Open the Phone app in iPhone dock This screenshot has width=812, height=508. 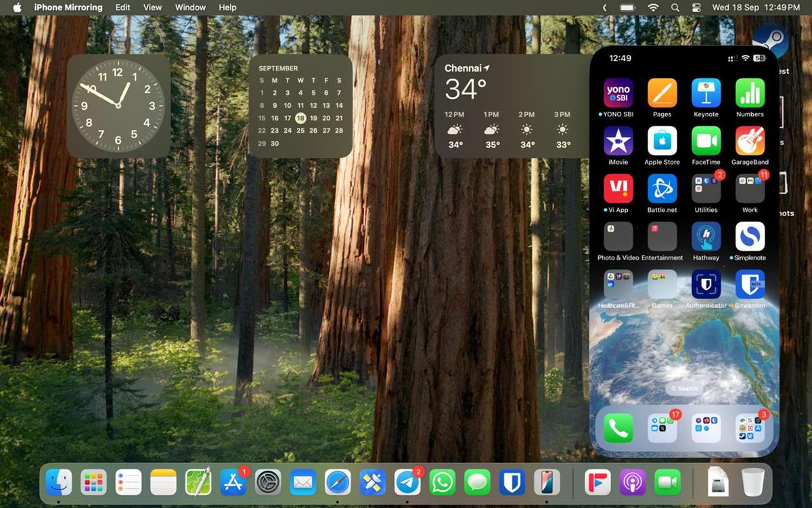618,428
